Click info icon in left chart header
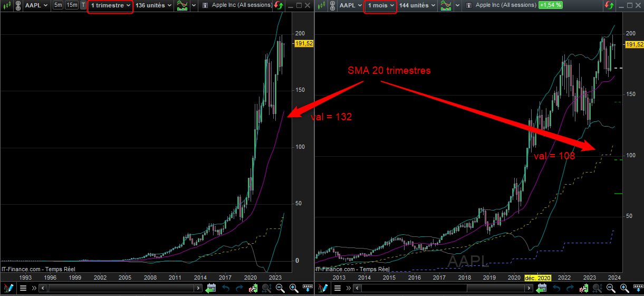Screen dimensions: 644x296 coord(205,5)
